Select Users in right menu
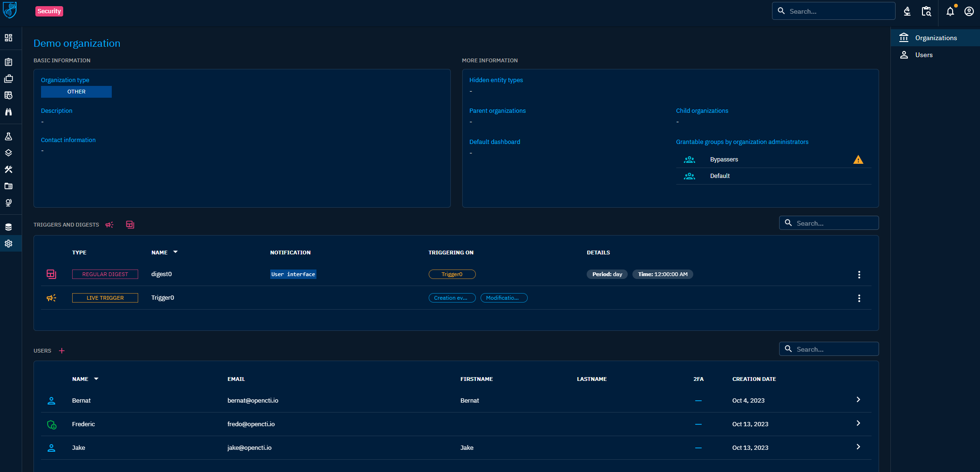 pyautogui.click(x=923, y=55)
